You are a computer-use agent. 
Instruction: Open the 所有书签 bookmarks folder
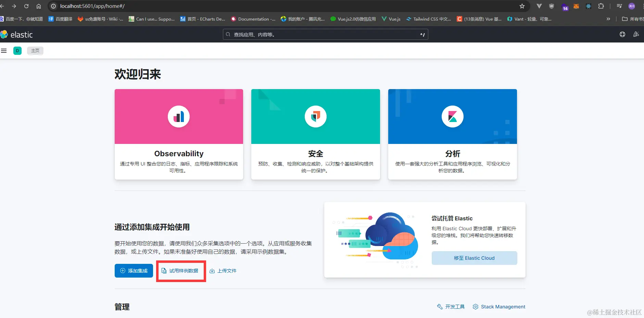tap(632, 19)
